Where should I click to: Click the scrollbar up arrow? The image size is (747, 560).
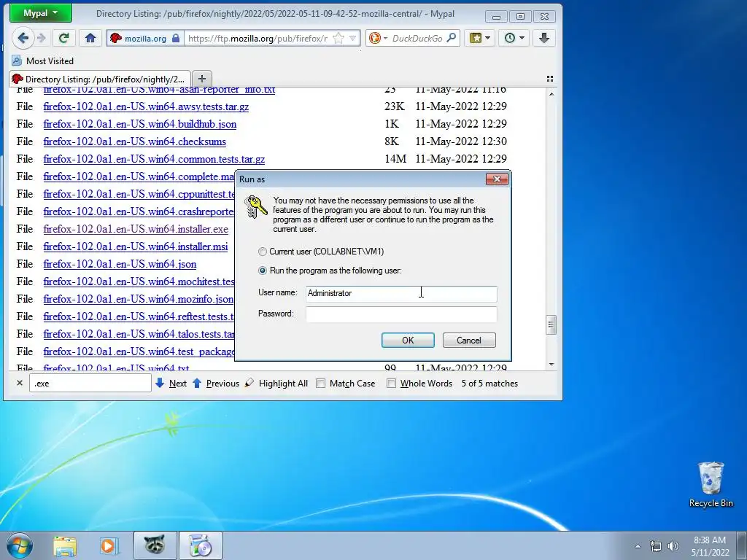pyautogui.click(x=551, y=94)
